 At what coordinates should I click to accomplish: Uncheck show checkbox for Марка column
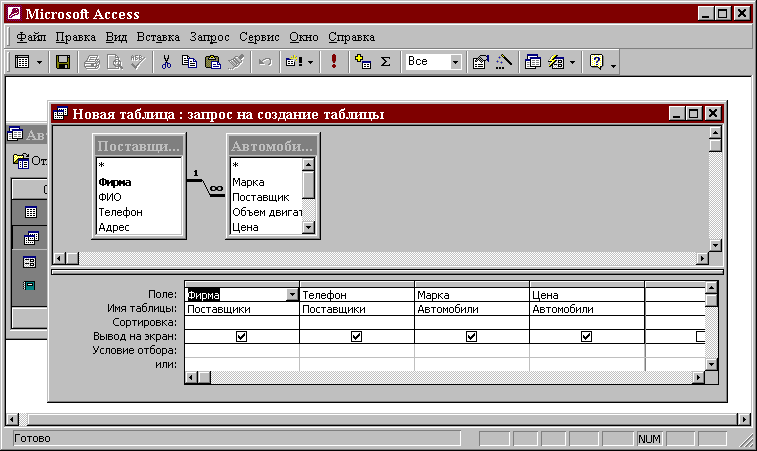tap(471, 336)
